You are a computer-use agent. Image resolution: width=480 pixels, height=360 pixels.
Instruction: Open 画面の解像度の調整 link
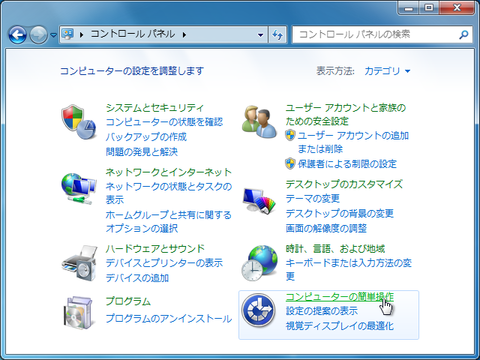coord(326,228)
